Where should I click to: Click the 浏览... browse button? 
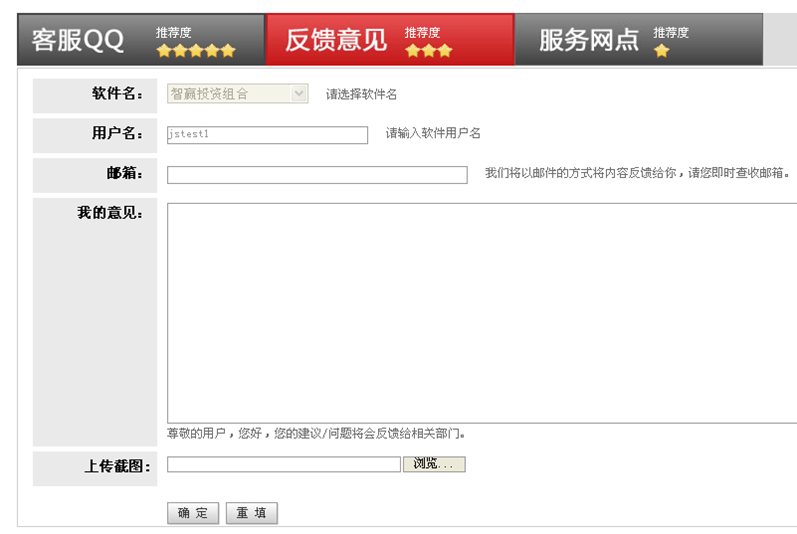[434, 464]
